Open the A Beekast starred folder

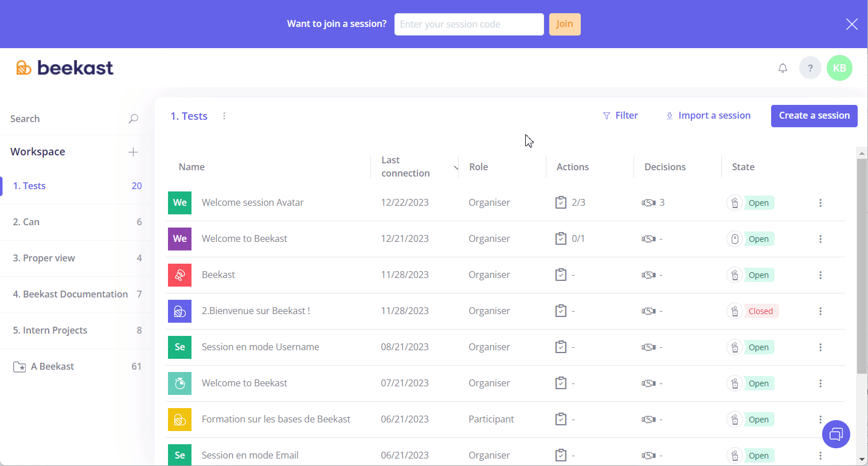77,366
